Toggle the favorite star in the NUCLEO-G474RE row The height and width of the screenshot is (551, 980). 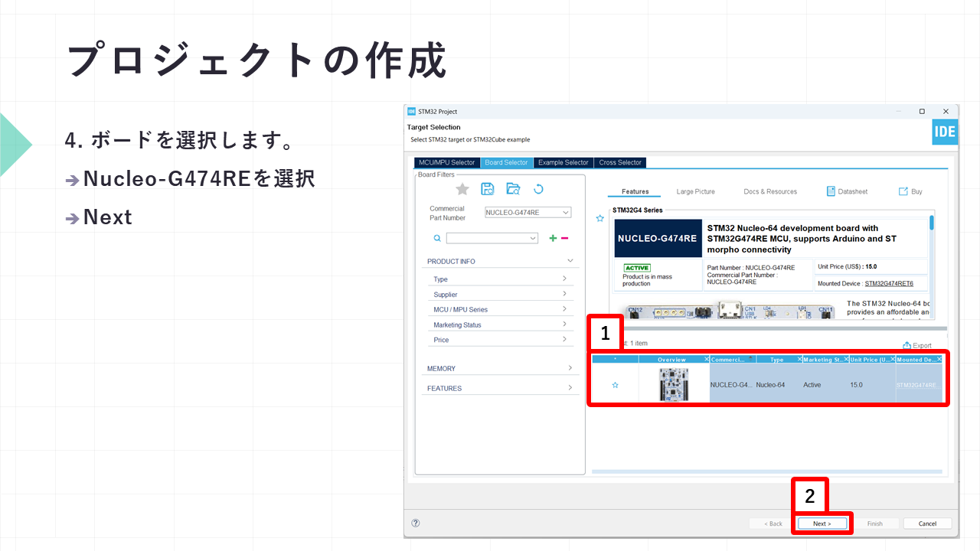point(615,385)
